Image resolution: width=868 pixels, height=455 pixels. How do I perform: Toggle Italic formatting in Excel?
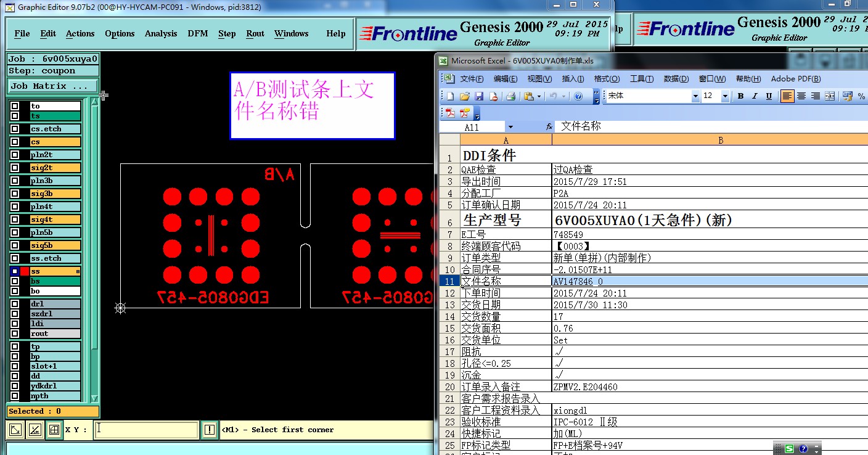pos(755,96)
